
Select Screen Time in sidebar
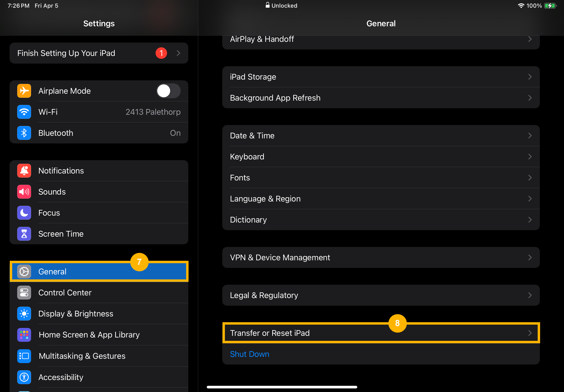coord(99,234)
